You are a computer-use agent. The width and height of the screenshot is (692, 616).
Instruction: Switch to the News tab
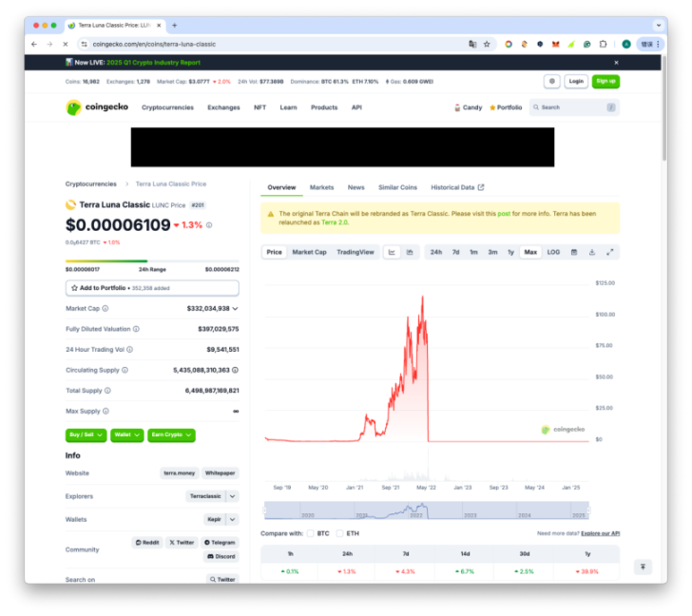pyautogui.click(x=356, y=187)
